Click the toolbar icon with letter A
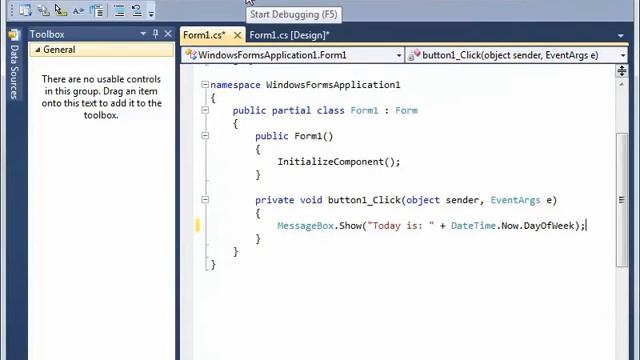The width and height of the screenshot is (640, 360). coord(78,11)
